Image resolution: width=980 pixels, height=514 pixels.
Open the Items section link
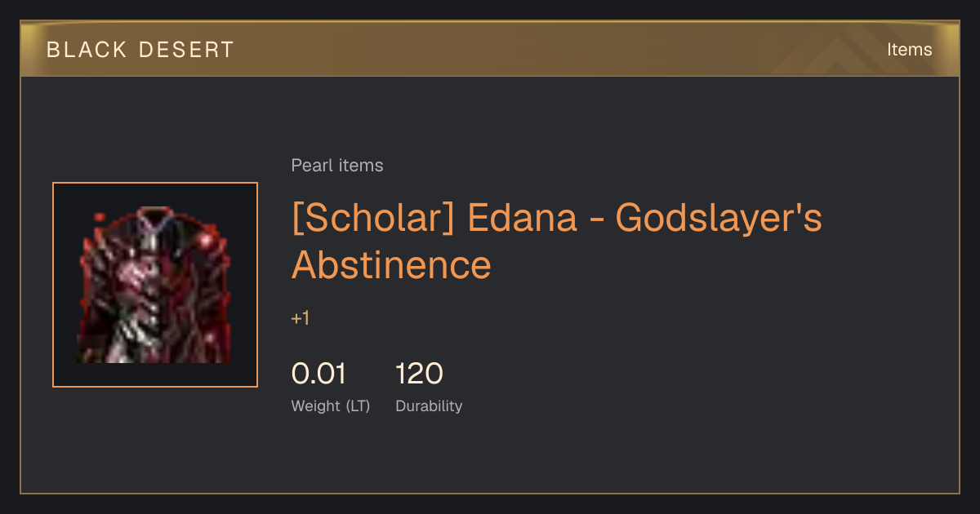click(x=909, y=50)
